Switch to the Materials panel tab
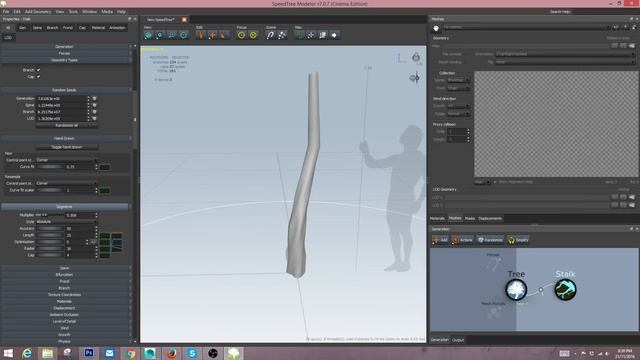640x360 pixels. coord(437,218)
